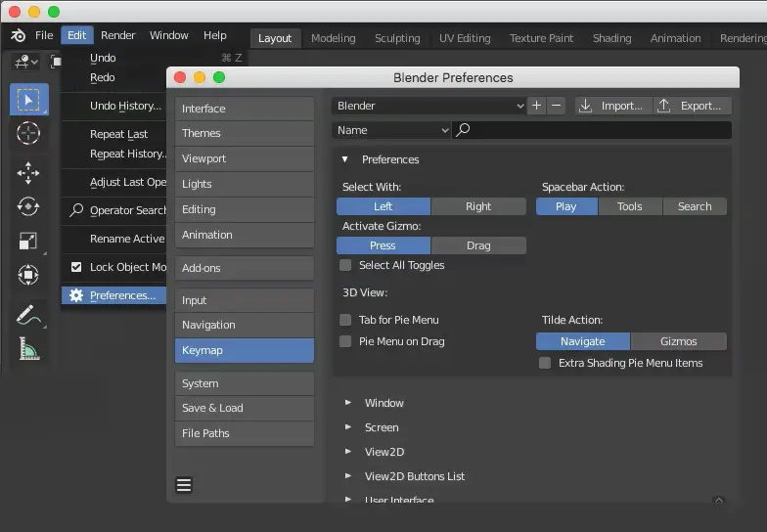Screen dimensions: 767x532
Task: Switch to the UV Editing workspace tab
Action: (x=465, y=38)
